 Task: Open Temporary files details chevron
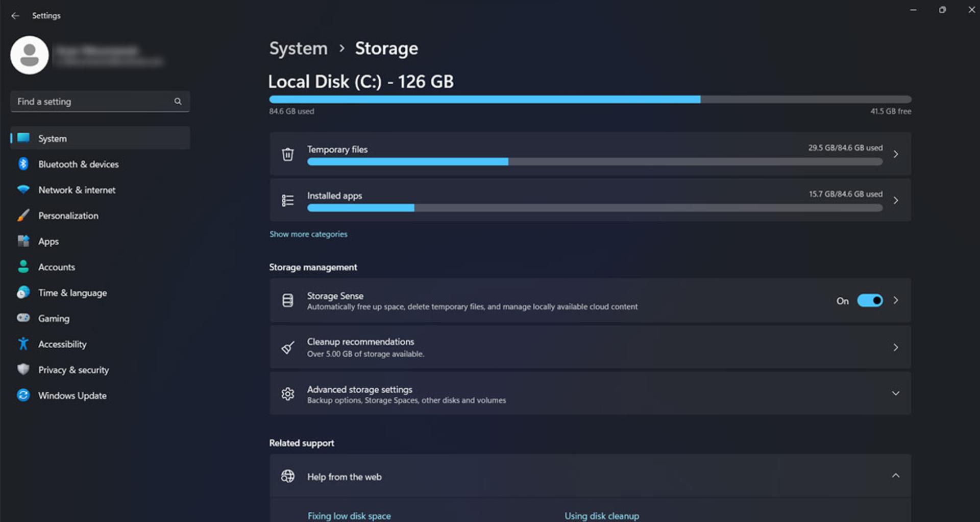896,154
